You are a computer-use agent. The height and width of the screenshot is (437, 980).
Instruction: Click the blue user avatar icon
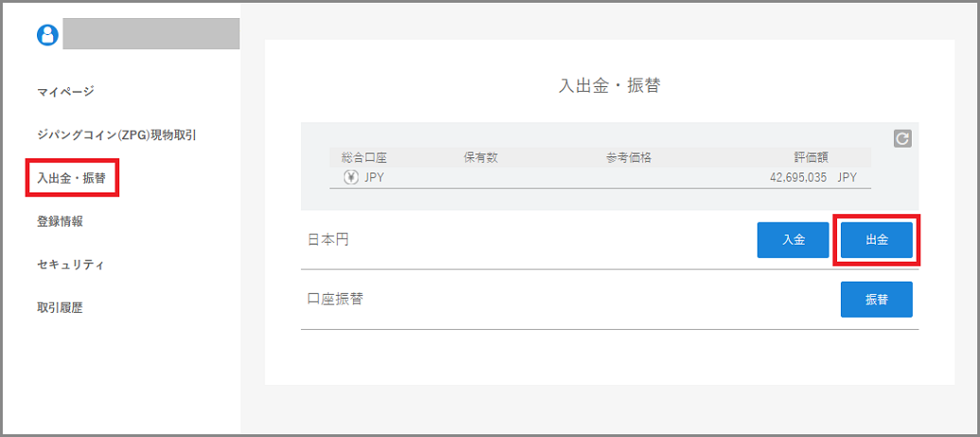(47, 35)
